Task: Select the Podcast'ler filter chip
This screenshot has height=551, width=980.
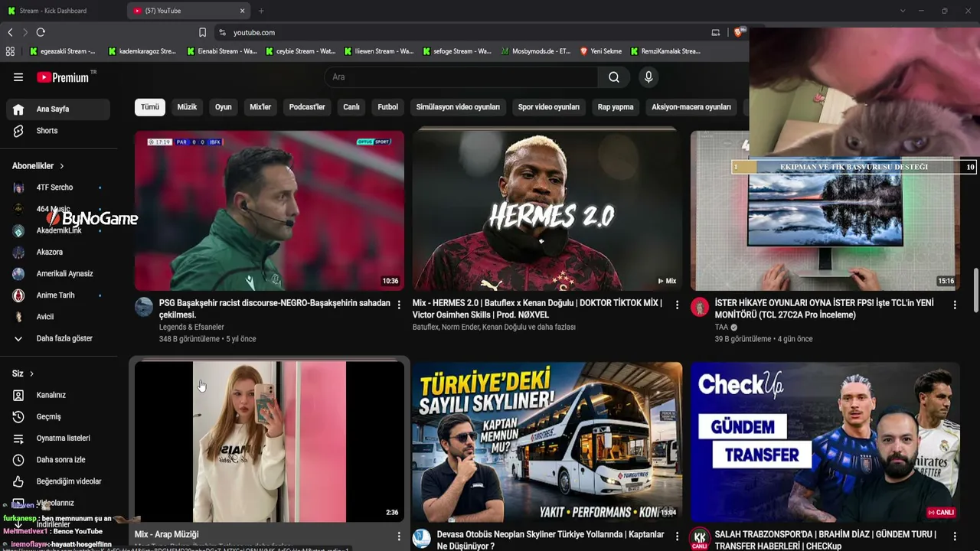Action: [x=307, y=107]
